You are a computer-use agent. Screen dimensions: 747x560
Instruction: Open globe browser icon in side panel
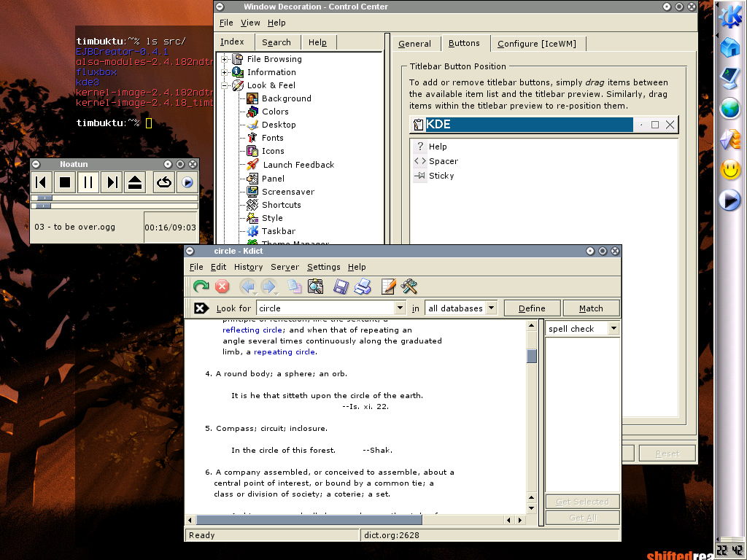[x=729, y=108]
